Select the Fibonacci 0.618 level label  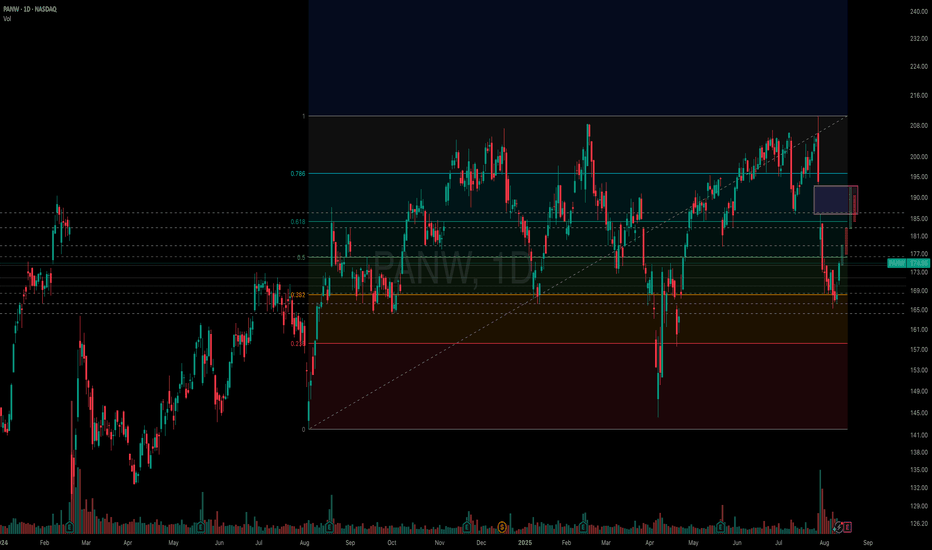click(298, 222)
